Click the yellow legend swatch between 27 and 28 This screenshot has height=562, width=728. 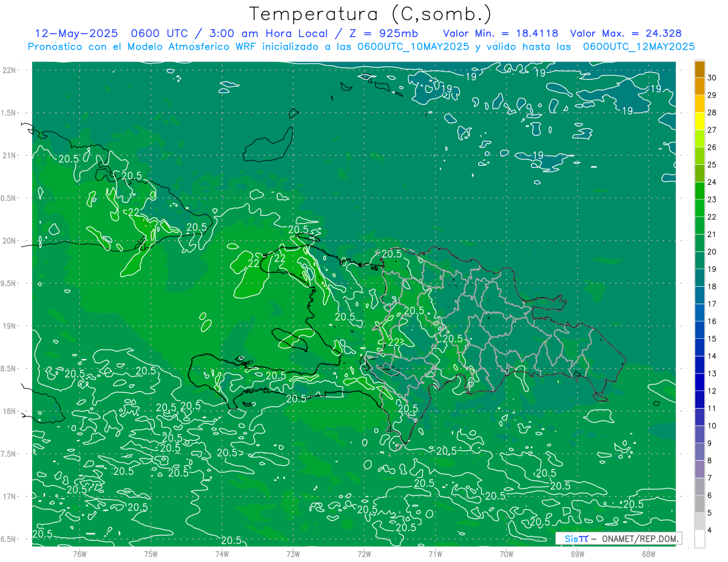tap(699, 121)
